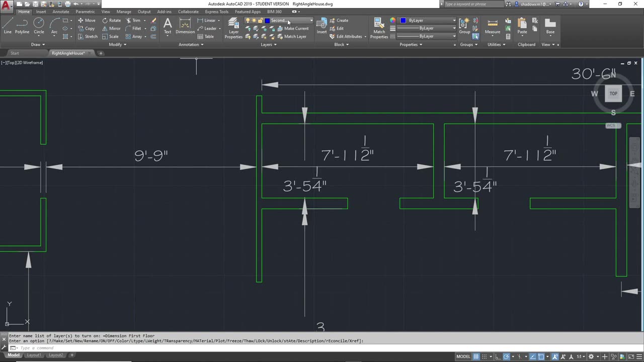This screenshot has width=644, height=362.
Task: Toggle isometric drafting in status bar
Action: click(520, 356)
